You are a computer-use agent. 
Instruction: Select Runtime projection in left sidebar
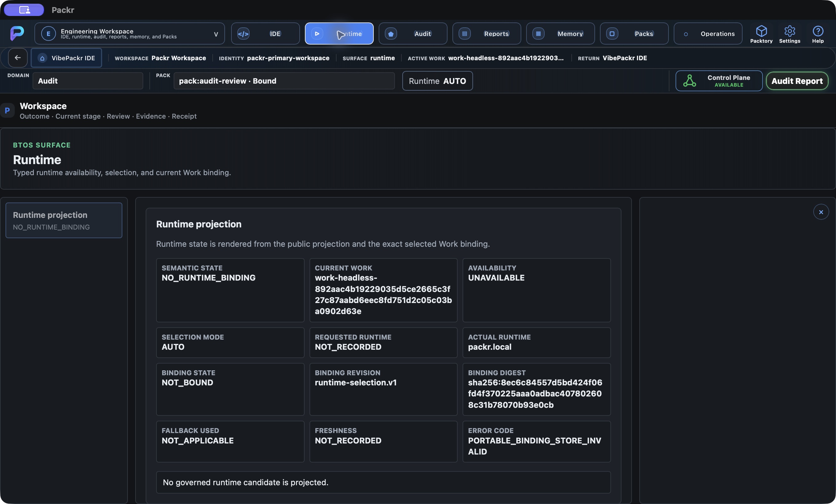pyautogui.click(x=64, y=220)
